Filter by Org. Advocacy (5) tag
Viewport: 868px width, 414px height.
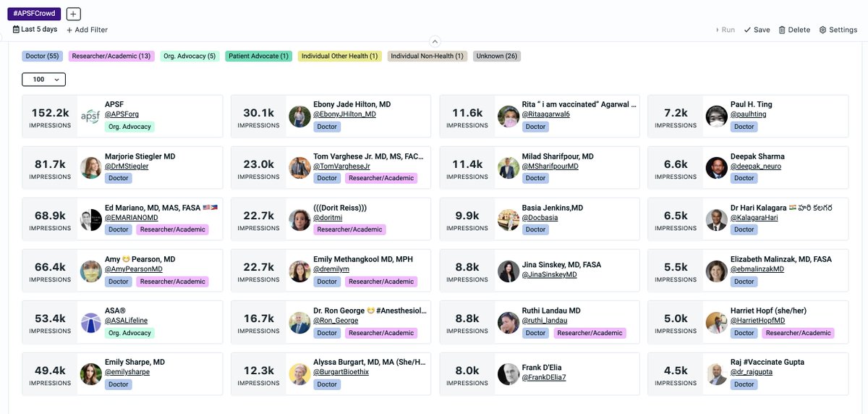tap(190, 56)
